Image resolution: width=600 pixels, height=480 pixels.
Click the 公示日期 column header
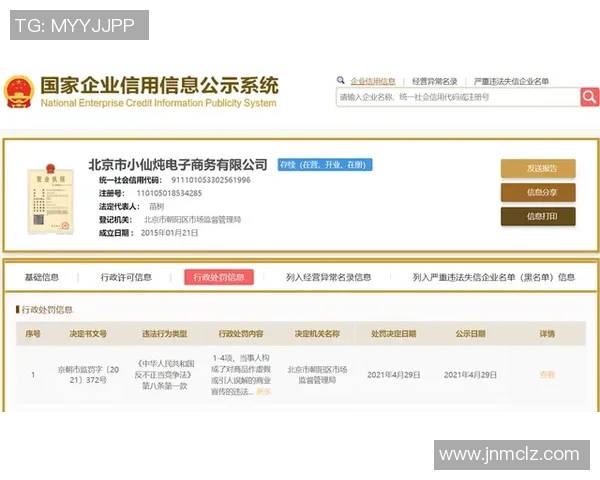coord(470,334)
